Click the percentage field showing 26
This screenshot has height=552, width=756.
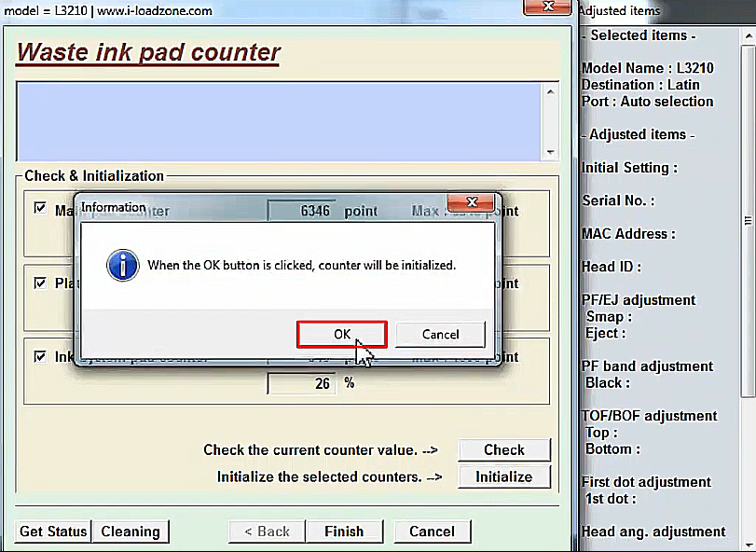[x=301, y=383]
